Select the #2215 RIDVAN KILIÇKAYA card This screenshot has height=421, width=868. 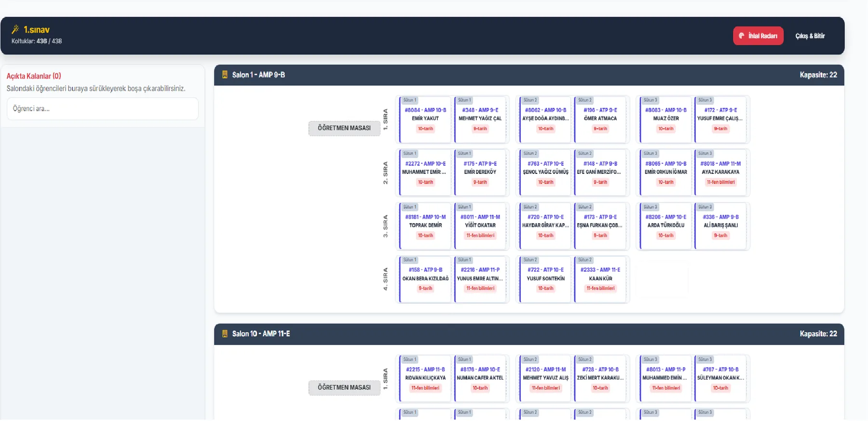point(425,379)
